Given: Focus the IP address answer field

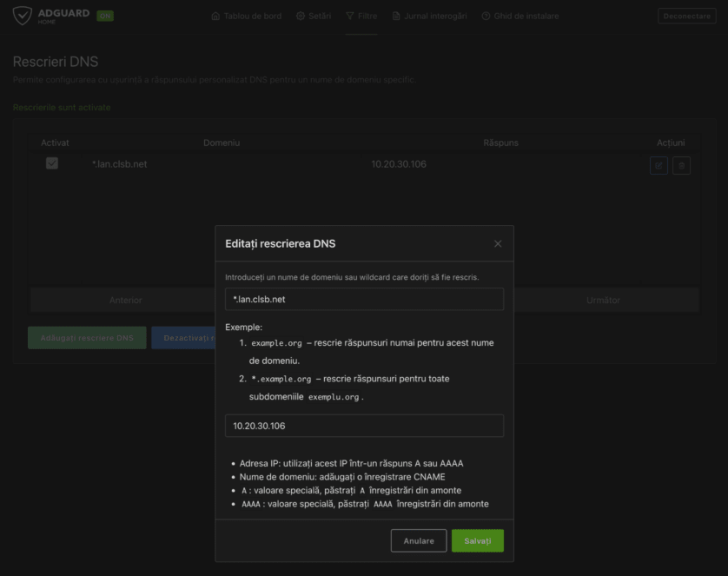Looking at the screenshot, I should click(x=364, y=426).
